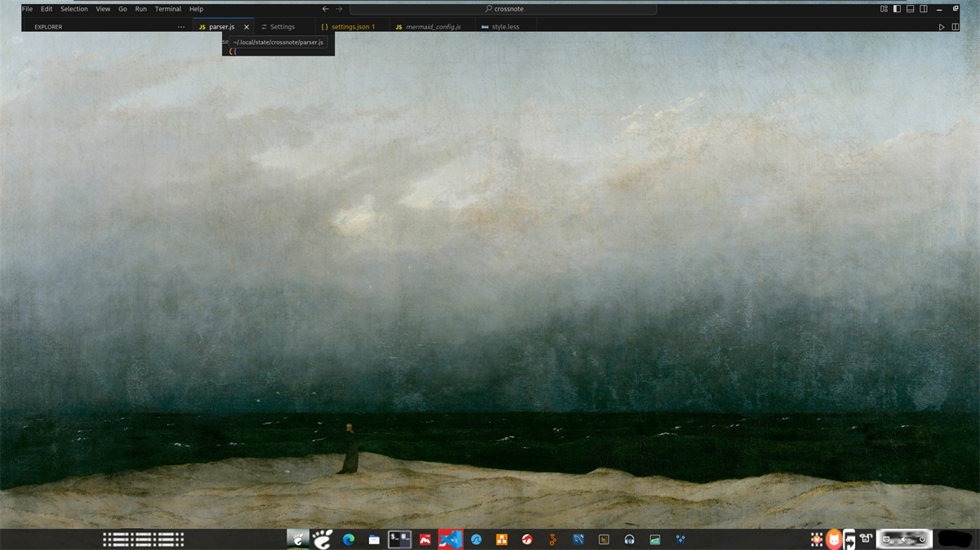Open the Selection menu
980x550 pixels.
[x=74, y=9]
